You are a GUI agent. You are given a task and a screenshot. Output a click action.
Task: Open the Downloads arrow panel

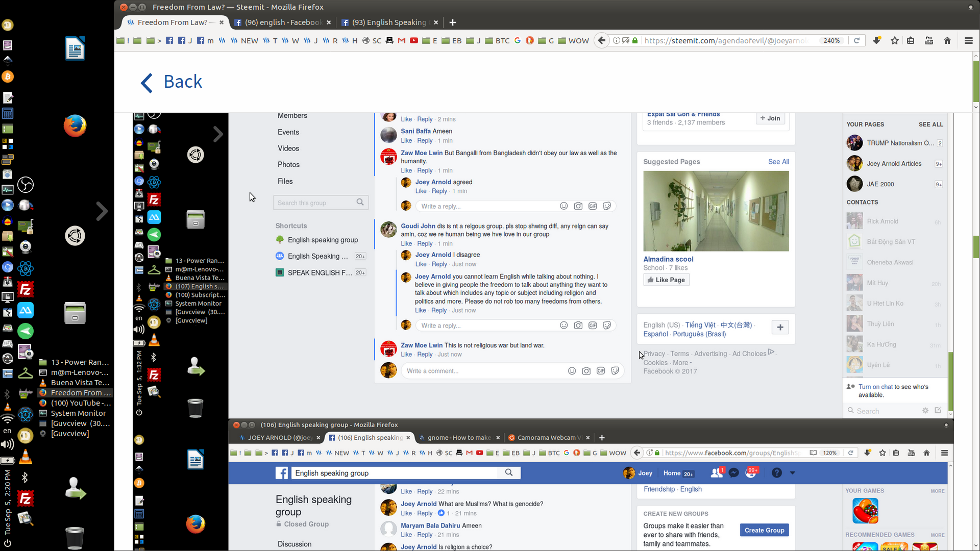point(877,40)
